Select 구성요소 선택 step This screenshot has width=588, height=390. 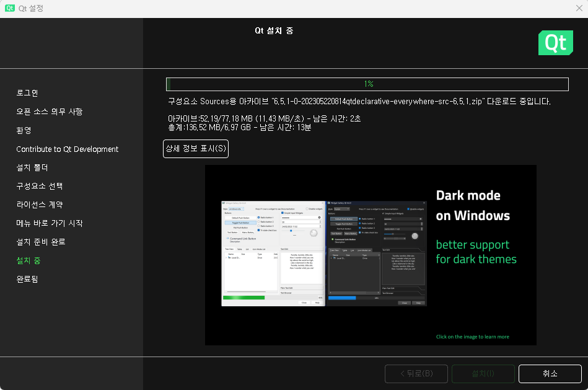(x=40, y=186)
